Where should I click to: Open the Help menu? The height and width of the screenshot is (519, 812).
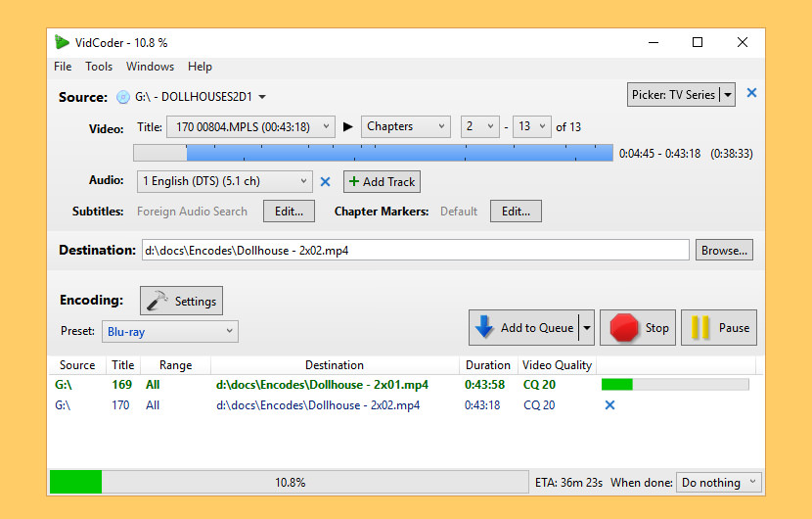pos(200,67)
